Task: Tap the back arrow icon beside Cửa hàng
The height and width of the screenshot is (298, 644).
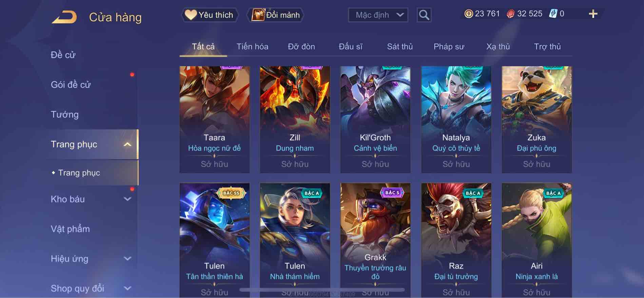Action: [64, 17]
